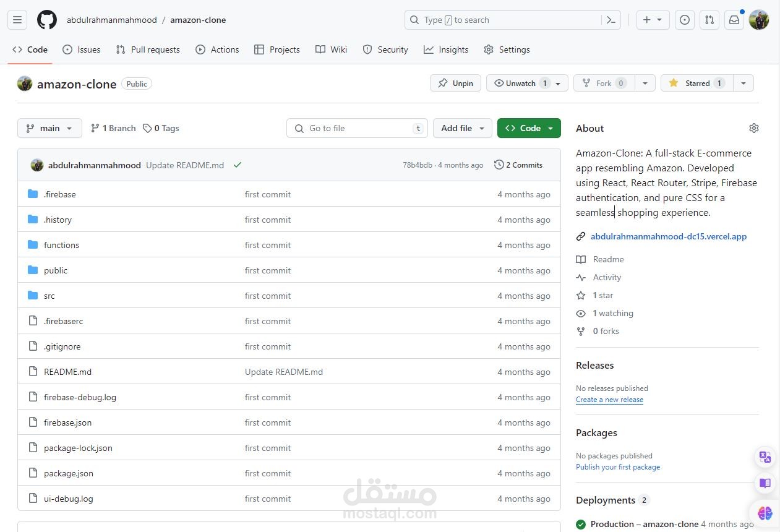This screenshot has width=780, height=532.
Task: Open the user profile avatar menu
Action: [759, 20]
